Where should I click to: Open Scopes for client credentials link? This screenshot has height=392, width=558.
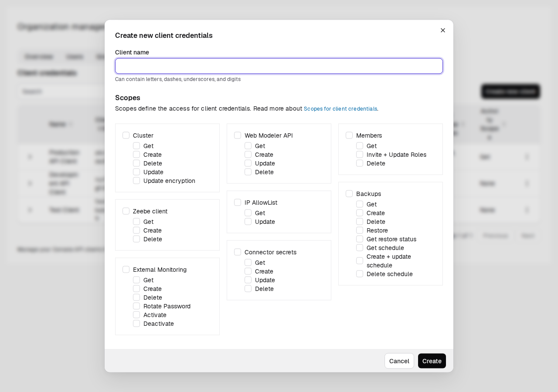point(340,109)
